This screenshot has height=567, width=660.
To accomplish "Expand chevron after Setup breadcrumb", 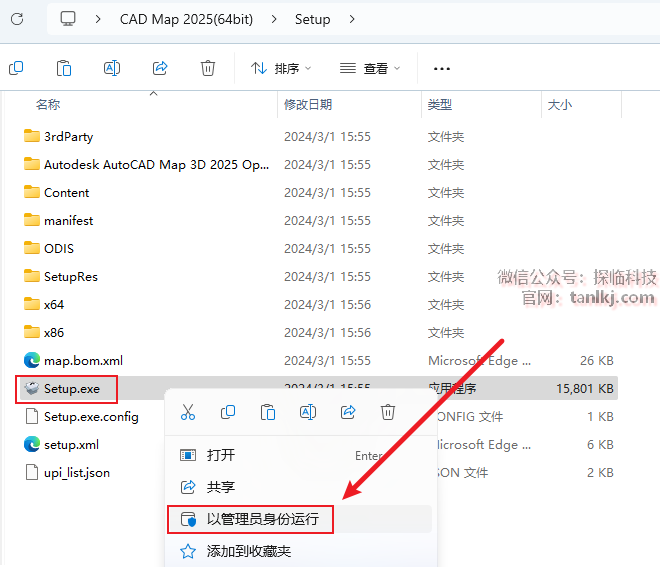I will point(352,19).
